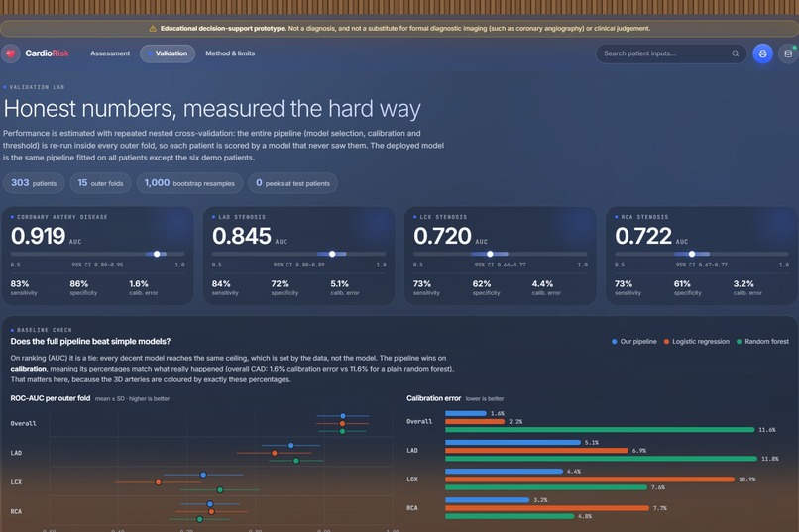Click the RCA Stenosis AUC slider marker
Image resolution: width=799 pixels, height=532 pixels.
(692, 254)
